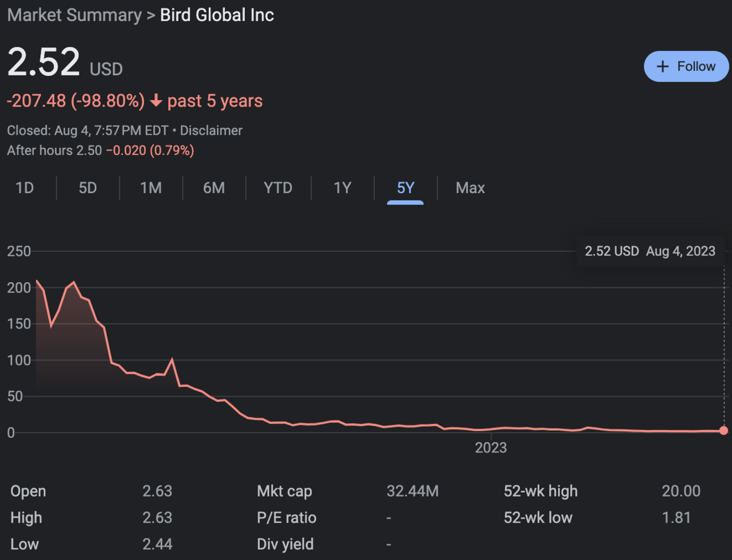Click the -207.48 (-98.80%) change text
This screenshot has height=560, width=732.
[76, 101]
